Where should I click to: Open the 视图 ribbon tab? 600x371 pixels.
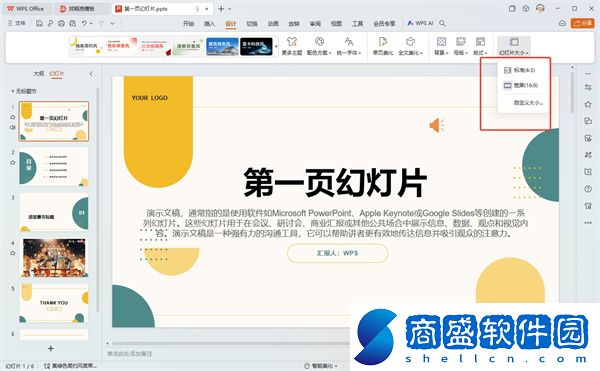click(336, 23)
